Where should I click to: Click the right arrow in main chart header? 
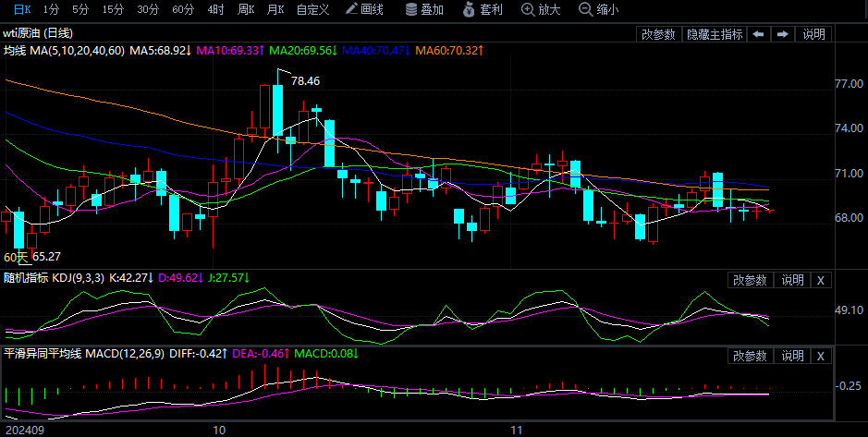(782, 34)
